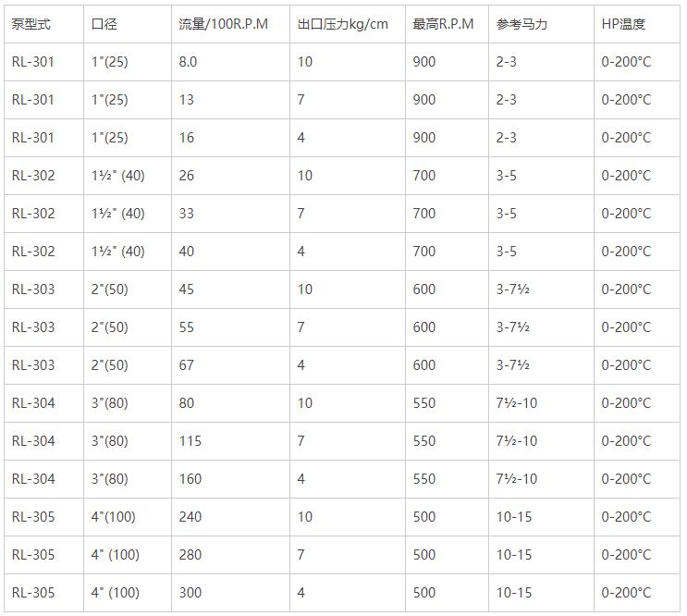This screenshot has height=616, width=687.
Task: Click 1"(25) in the 13 flow row
Action: tap(109, 100)
